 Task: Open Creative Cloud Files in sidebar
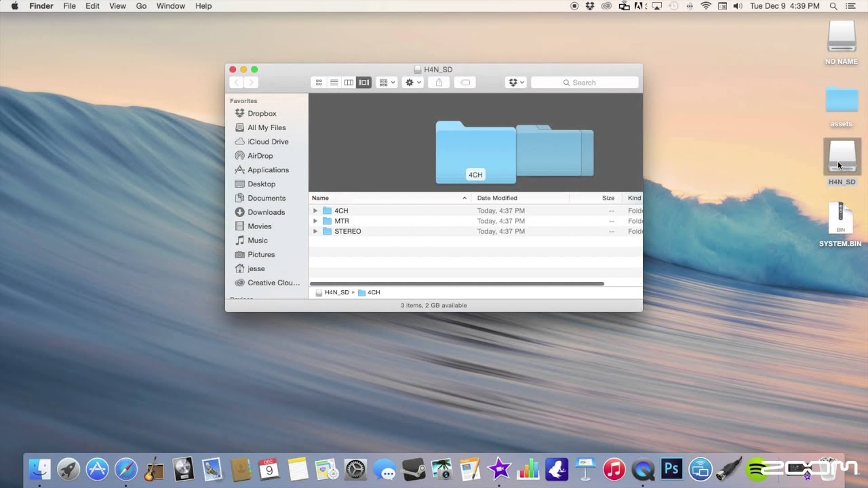pyautogui.click(x=273, y=283)
